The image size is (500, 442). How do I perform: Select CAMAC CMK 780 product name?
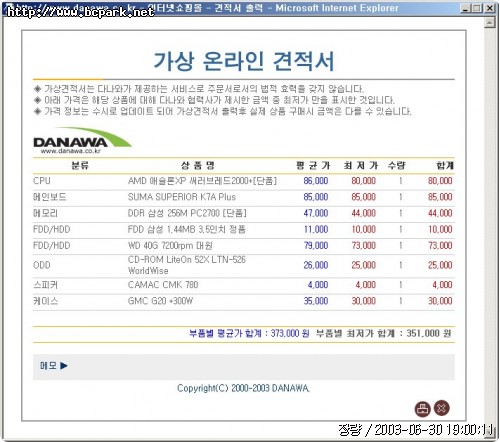coord(163,285)
